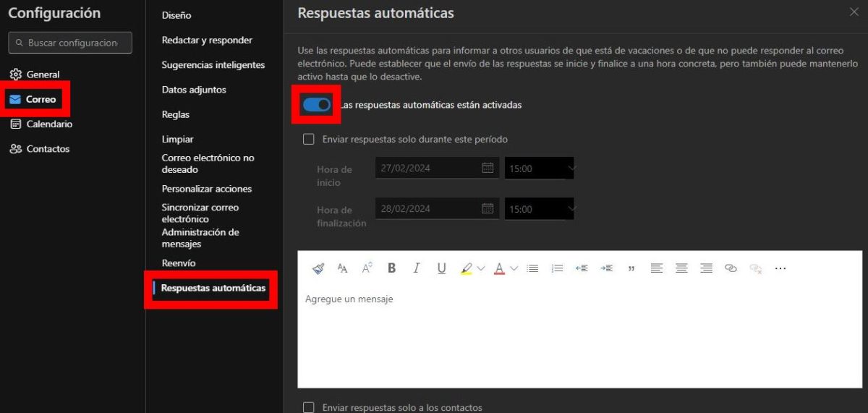Expand font color dropdown arrow

[x=514, y=268]
